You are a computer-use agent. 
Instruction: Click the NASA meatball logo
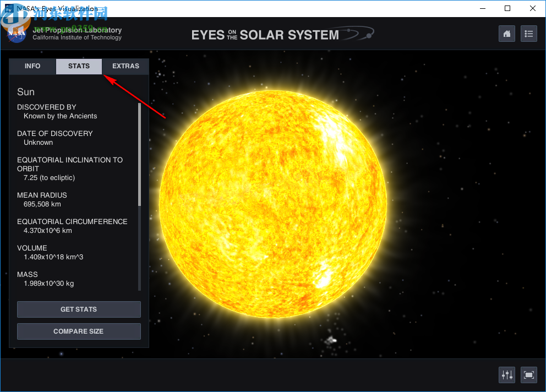[17, 34]
